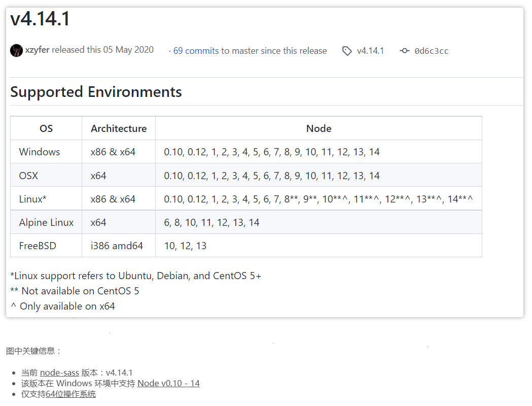Open the Node v0.10 - 14 link
The width and height of the screenshot is (532, 406).
click(x=168, y=383)
